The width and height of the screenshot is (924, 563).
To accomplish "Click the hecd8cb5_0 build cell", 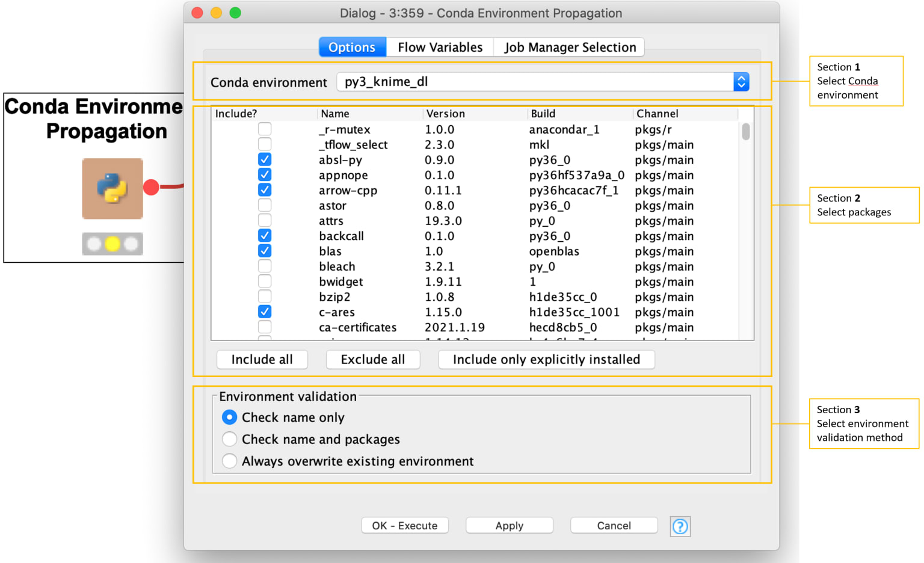I will 563,328.
